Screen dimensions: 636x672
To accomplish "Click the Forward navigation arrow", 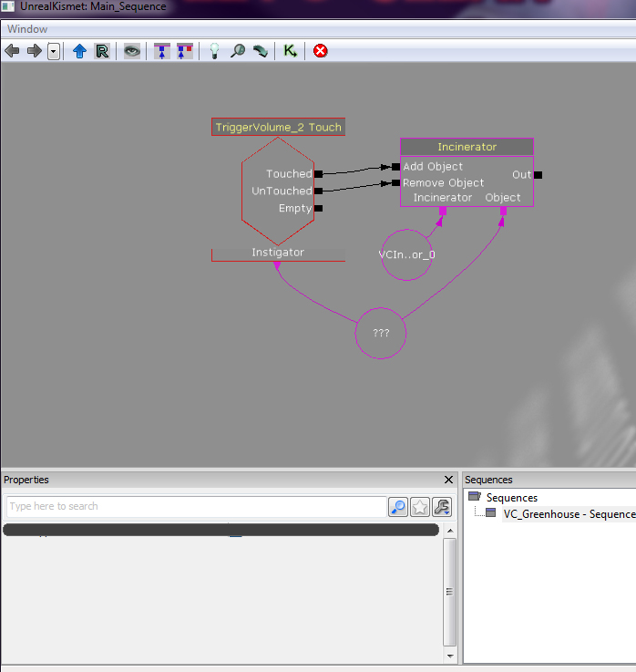I will click(35, 51).
